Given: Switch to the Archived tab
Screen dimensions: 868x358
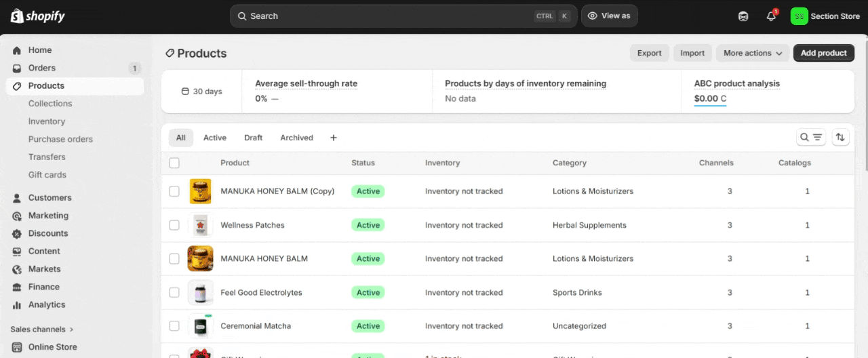Looking at the screenshot, I should [296, 138].
